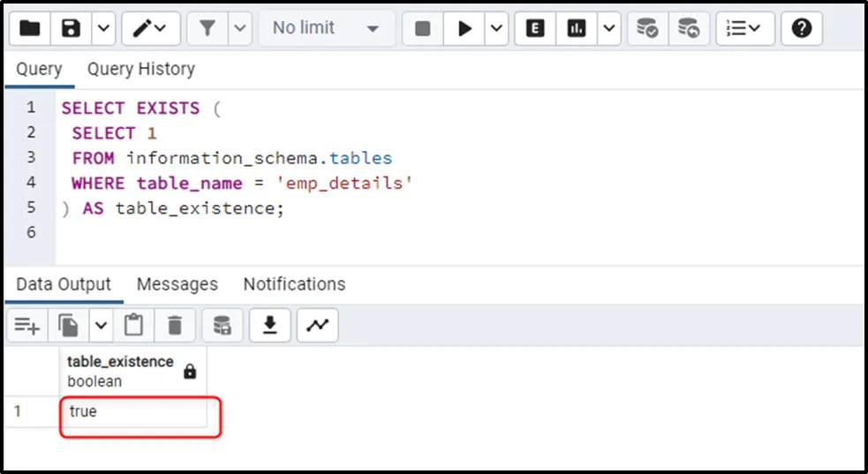Screen dimensions: 868x474
Task: Open the Help question mark icon
Action: click(x=801, y=29)
